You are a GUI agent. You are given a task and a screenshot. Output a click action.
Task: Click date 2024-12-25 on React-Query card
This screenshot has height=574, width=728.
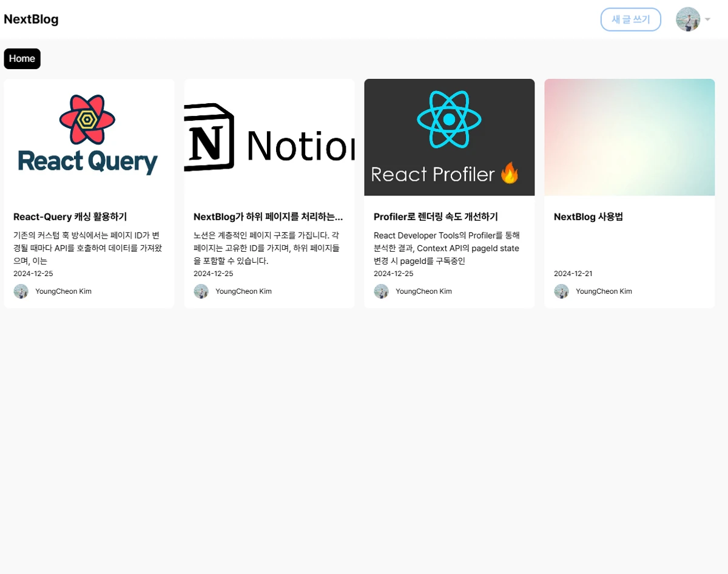[33, 274]
